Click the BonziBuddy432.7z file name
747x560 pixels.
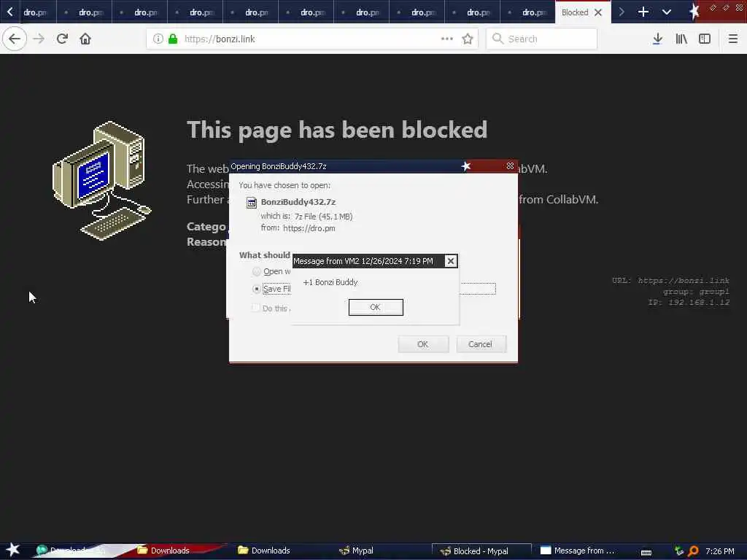pyautogui.click(x=298, y=202)
